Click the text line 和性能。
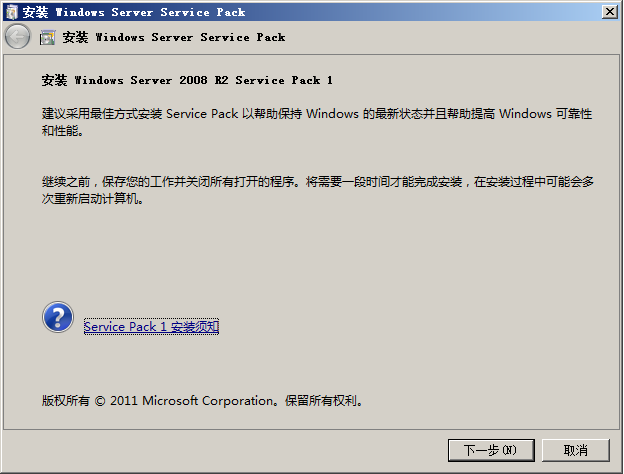The width and height of the screenshot is (624, 474). tap(64, 131)
